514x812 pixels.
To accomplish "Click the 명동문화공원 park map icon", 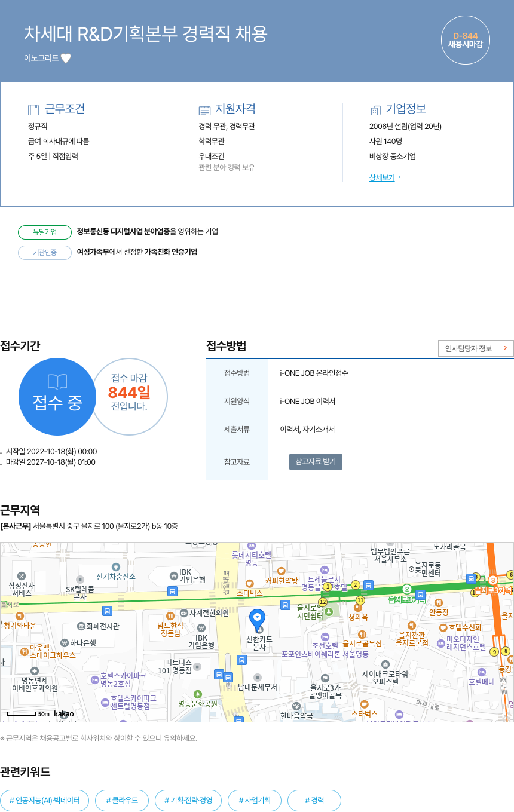I will 198,694.
